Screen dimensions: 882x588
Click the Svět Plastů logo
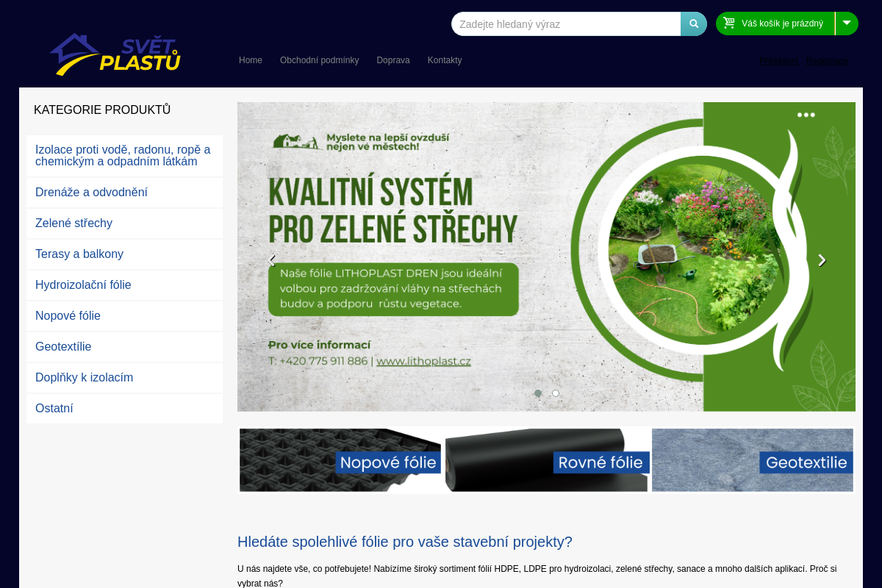(115, 54)
